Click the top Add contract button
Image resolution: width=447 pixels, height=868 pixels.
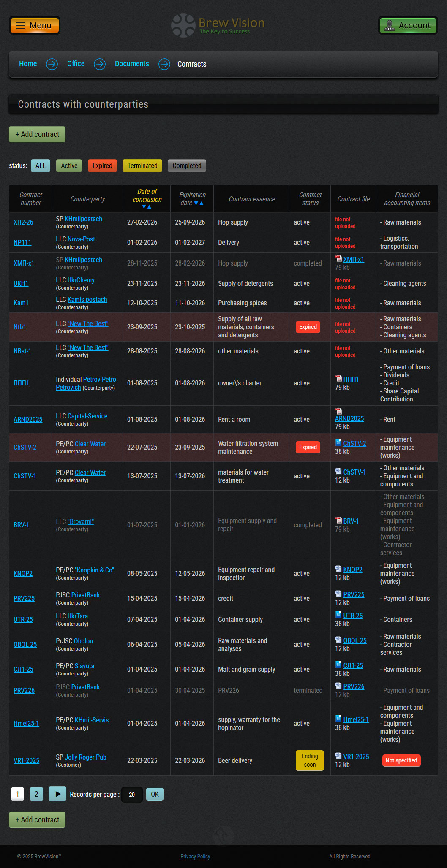coord(37,134)
